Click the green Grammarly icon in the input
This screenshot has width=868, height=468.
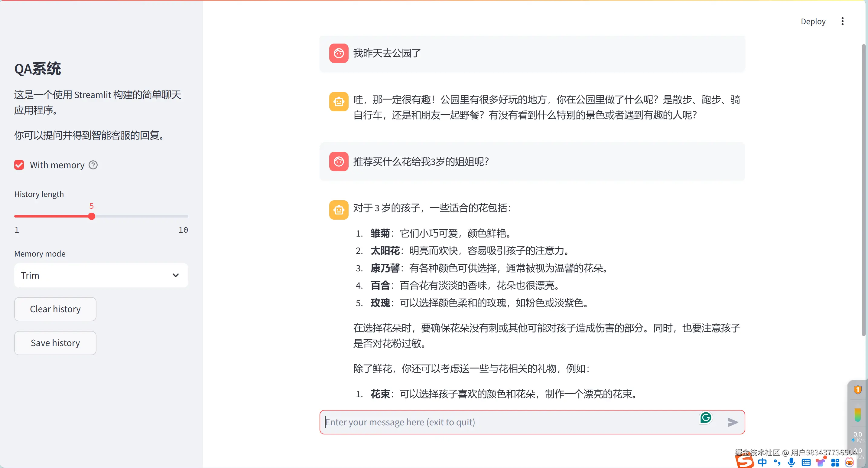[706, 417]
